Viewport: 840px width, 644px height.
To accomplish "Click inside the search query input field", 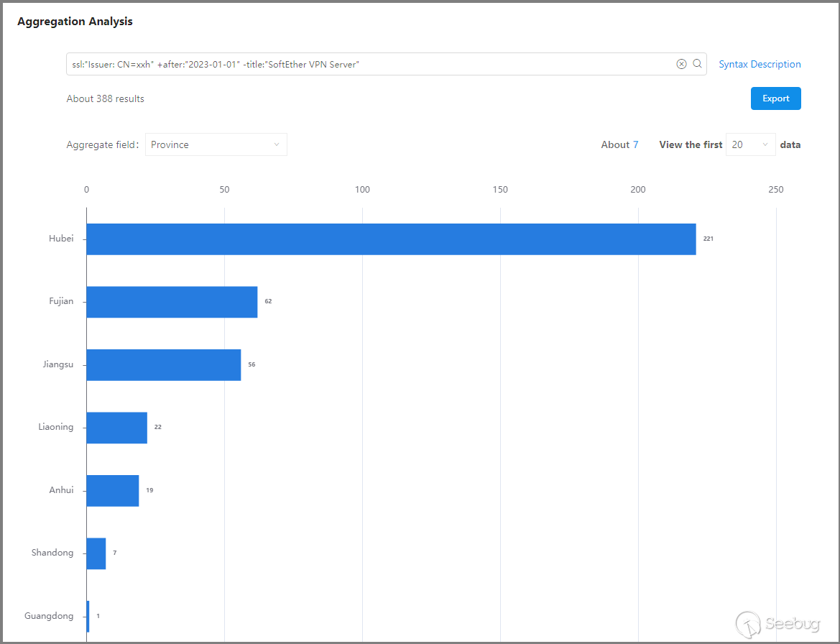I will 359,64.
